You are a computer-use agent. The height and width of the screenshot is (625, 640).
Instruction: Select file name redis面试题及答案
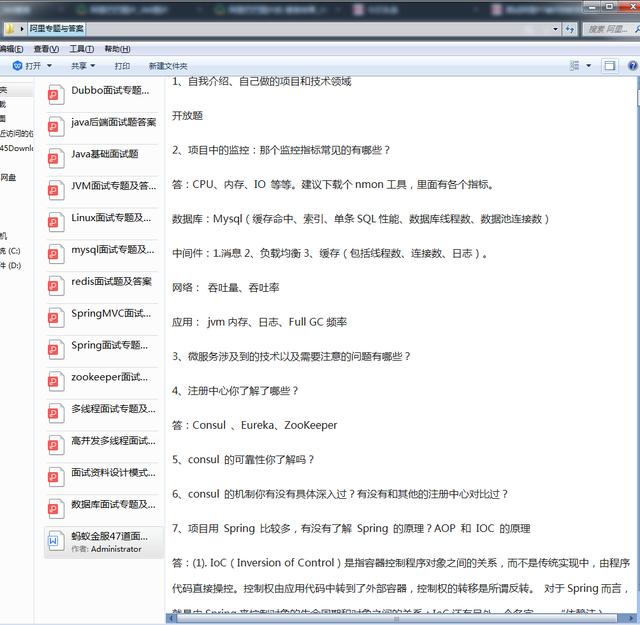111,281
